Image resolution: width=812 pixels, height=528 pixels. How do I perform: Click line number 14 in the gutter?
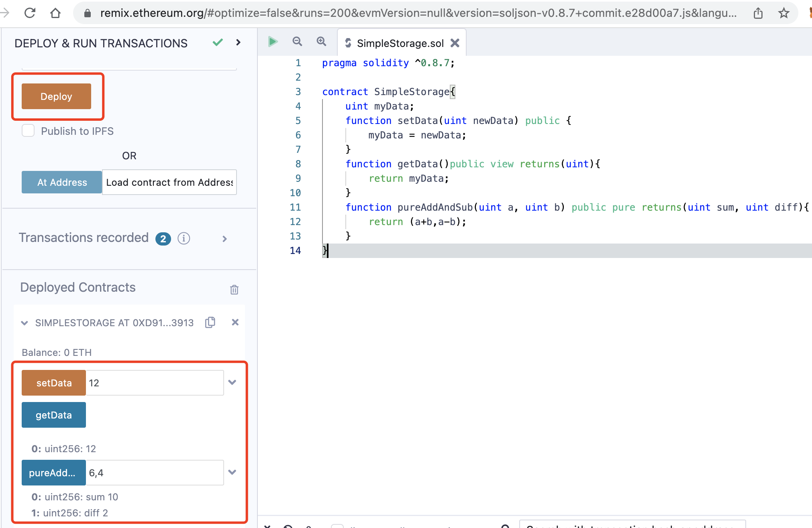click(295, 251)
